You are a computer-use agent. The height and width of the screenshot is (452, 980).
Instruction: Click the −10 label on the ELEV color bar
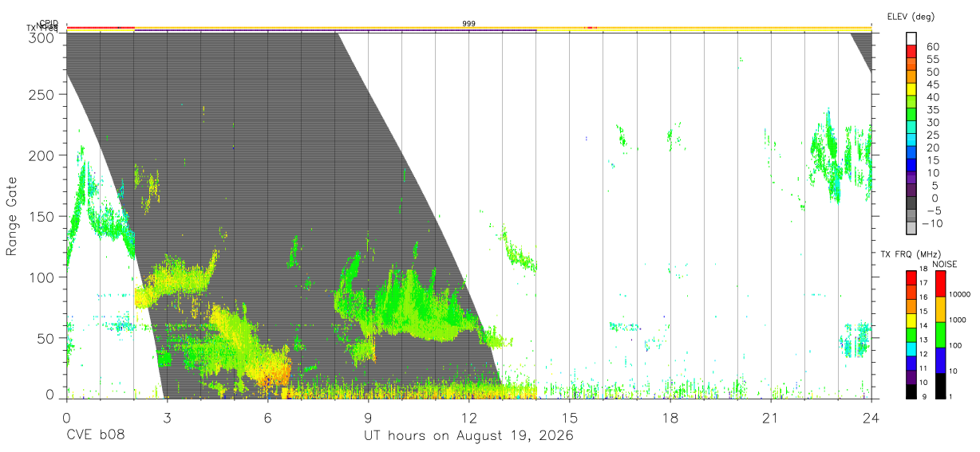934,224
